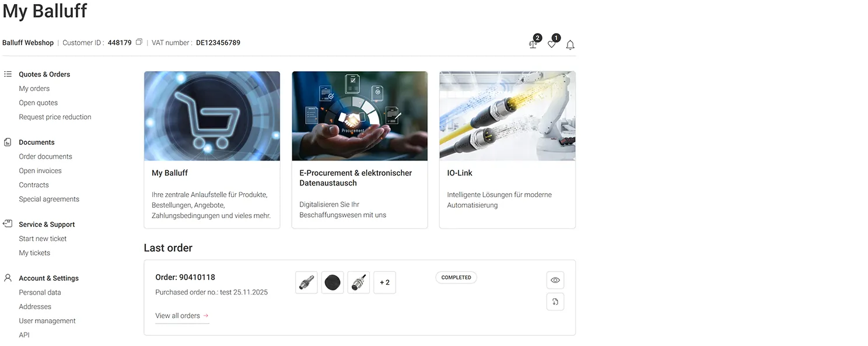Open the IO-Link card image
The image size is (868, 346).
point(507,116)
